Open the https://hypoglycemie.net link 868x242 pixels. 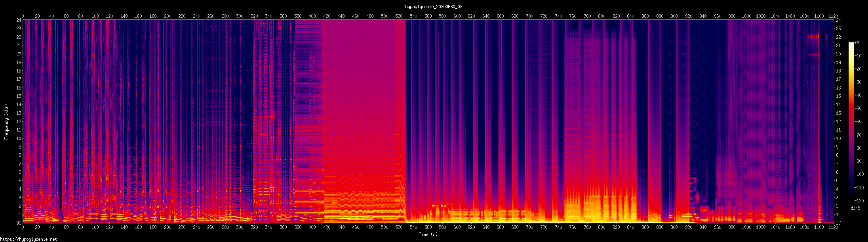click(29, 239)
